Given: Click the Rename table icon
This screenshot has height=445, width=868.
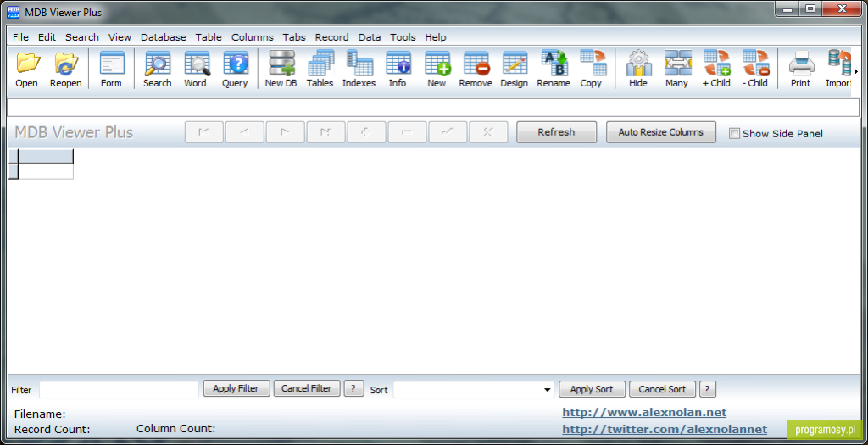Looking at the screenshot, I should tap(554, 69).
